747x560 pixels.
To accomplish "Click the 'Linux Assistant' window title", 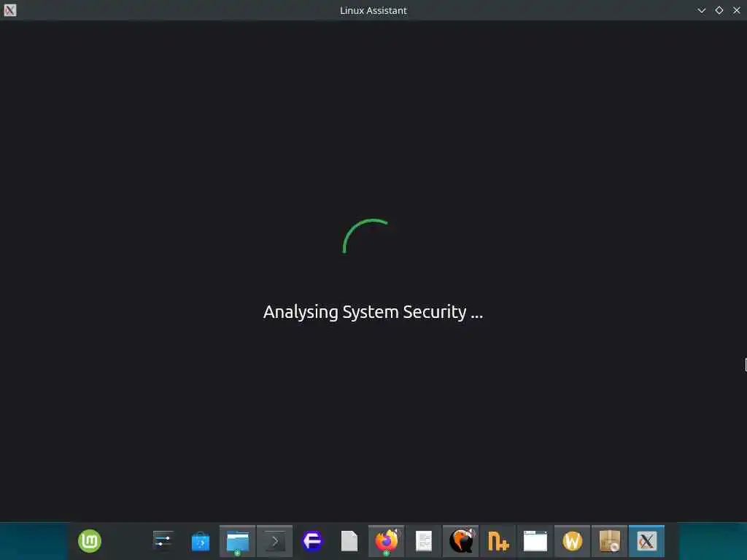I will pyautogui.click(x=373, y=10).
